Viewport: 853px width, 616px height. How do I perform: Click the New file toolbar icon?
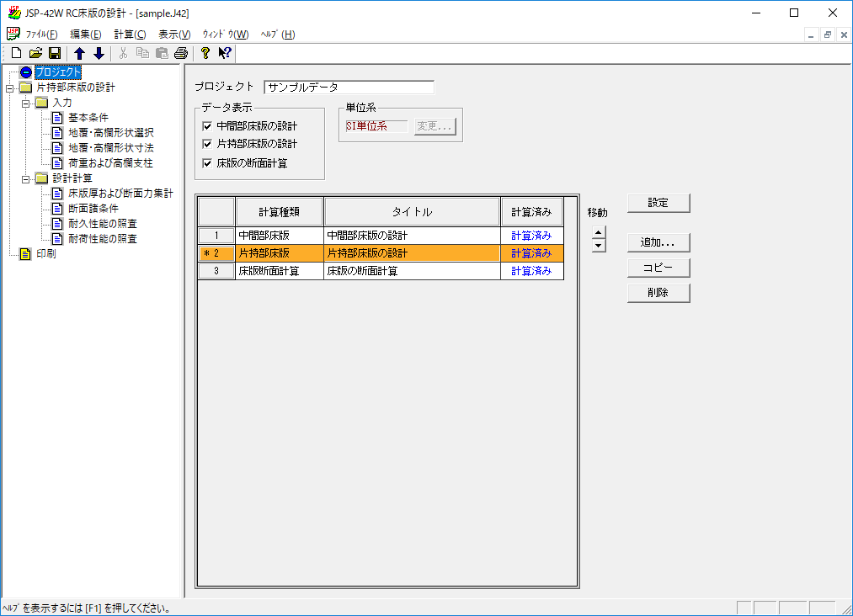pyautogui.click(x=15, y=54)
